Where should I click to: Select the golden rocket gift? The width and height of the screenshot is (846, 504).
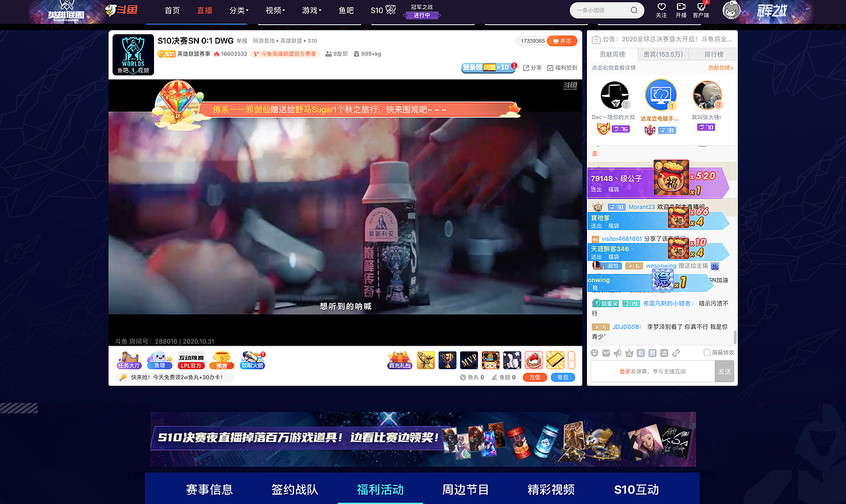(426, 360)
